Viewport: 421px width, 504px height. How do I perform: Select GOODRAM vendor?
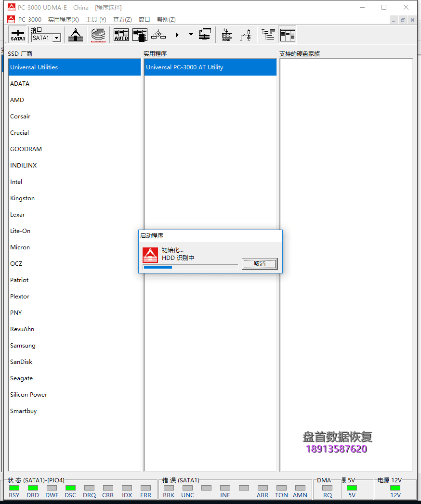(74, 149)
